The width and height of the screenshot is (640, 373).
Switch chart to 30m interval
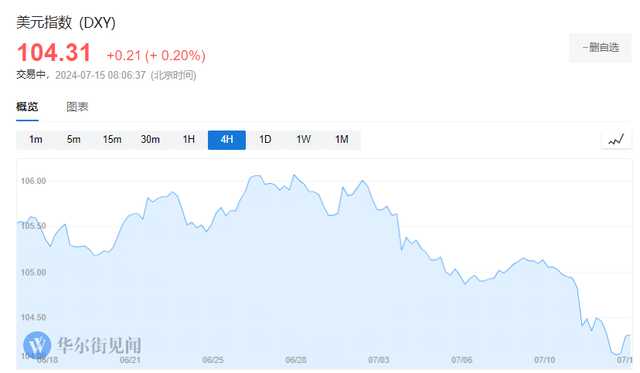tap(150, 140)
